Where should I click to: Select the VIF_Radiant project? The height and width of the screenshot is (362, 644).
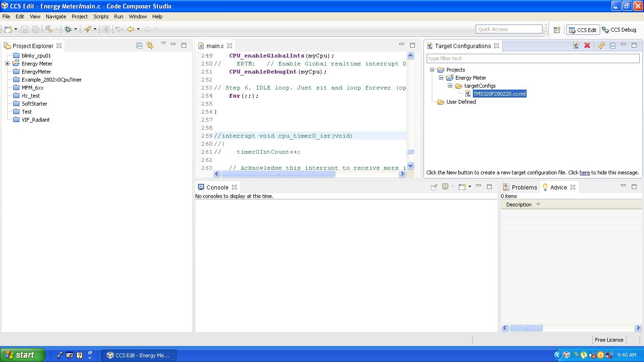click(35, 120)
